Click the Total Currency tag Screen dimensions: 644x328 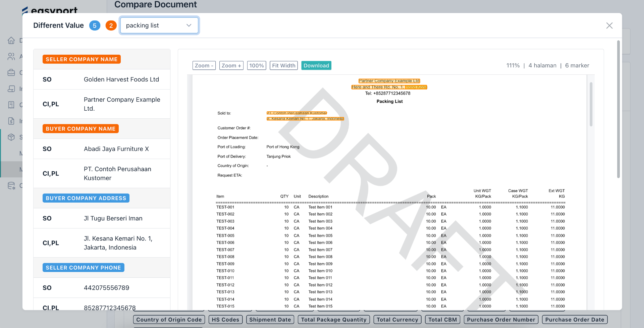click(397, 320)
